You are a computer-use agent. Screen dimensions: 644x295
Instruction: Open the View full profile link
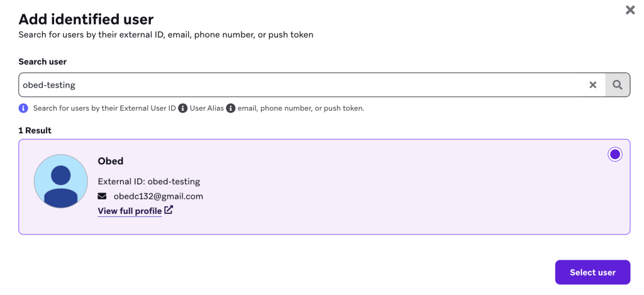tap(130, 211)
